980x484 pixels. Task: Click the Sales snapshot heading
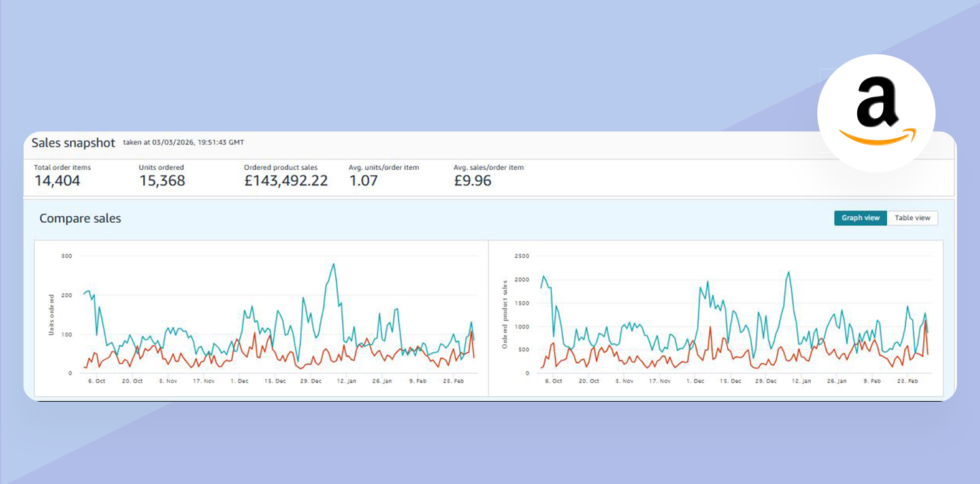pos(73,143)
